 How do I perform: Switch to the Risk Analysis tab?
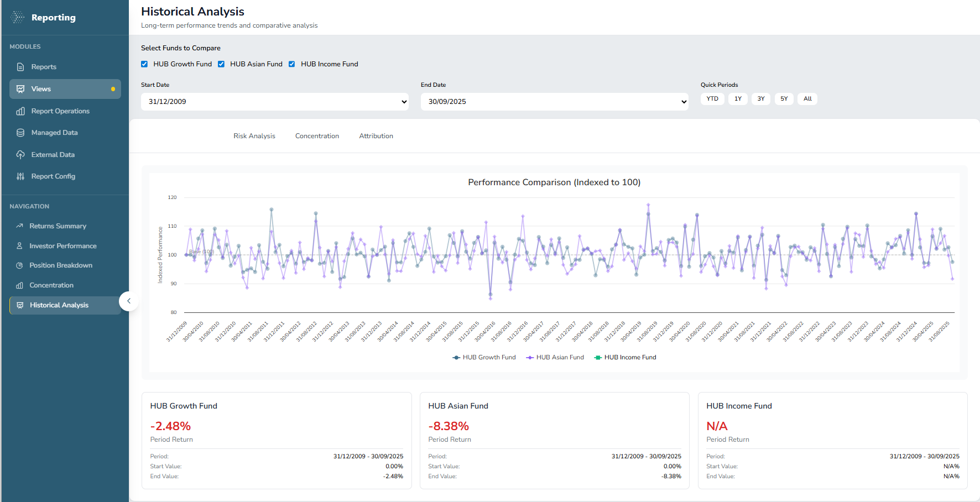coord(254,136)
